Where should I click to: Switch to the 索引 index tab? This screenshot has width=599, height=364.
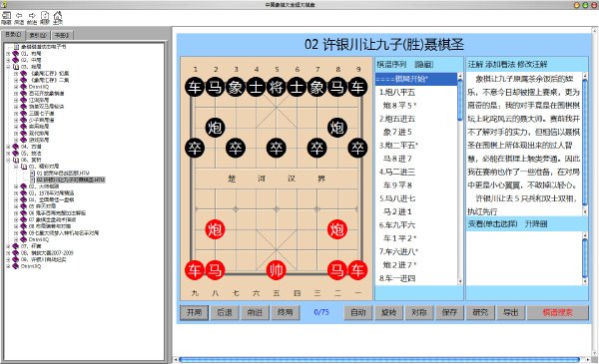(x=38, y=35)
